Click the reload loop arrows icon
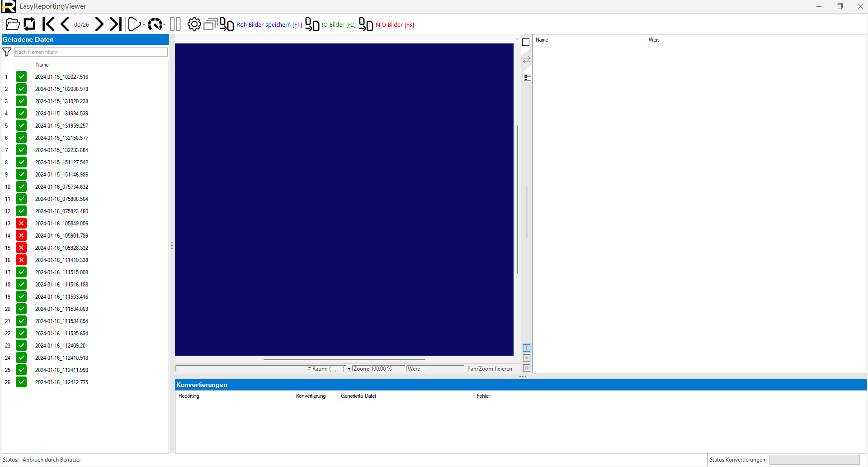868x467 pixels. pos(29,24)
